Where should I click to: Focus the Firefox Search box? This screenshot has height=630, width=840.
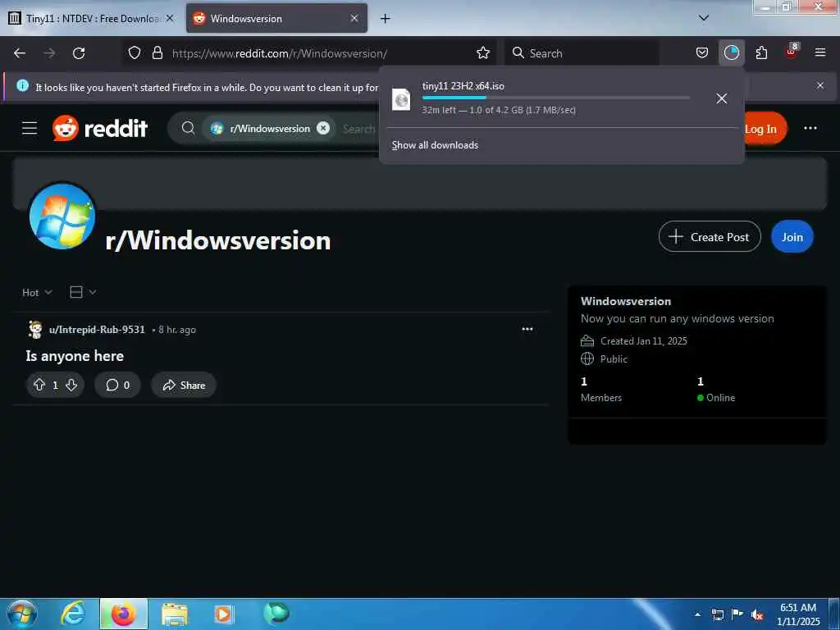coord(582,53)
